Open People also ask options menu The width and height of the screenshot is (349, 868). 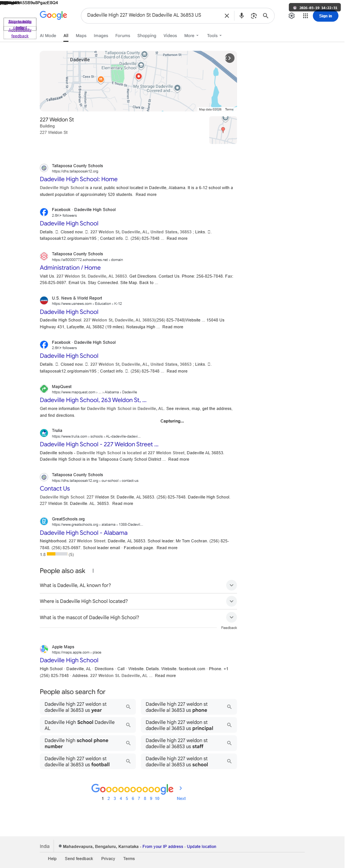[93, 571]
